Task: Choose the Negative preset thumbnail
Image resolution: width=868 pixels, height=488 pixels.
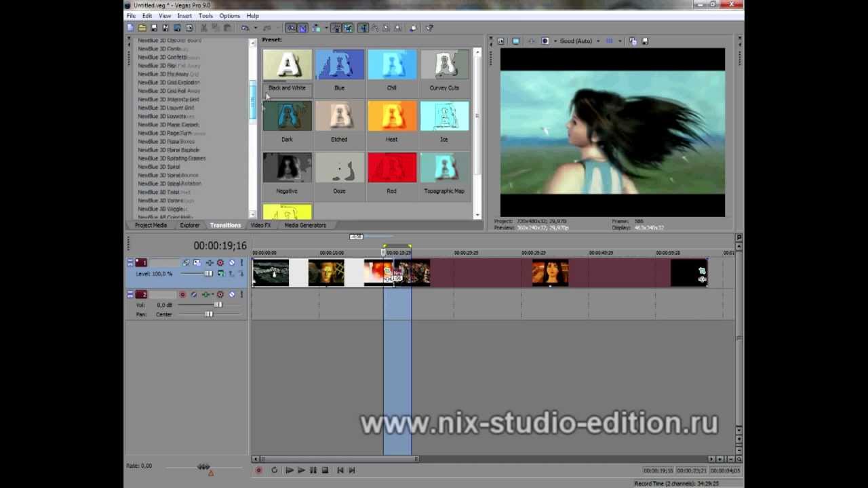Action: point(287,168)
